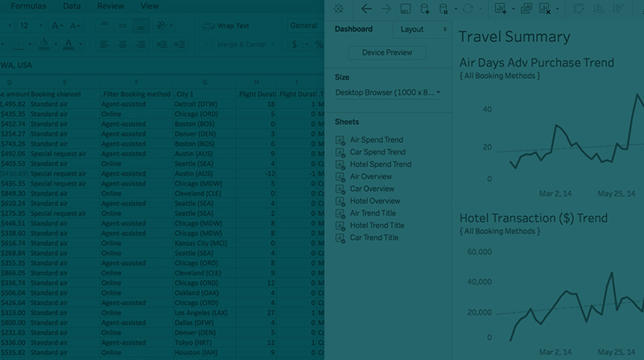Toggle the bottom vertical alignment button
The width and height of the screenshot is (644, 360).
coord(141,26)
